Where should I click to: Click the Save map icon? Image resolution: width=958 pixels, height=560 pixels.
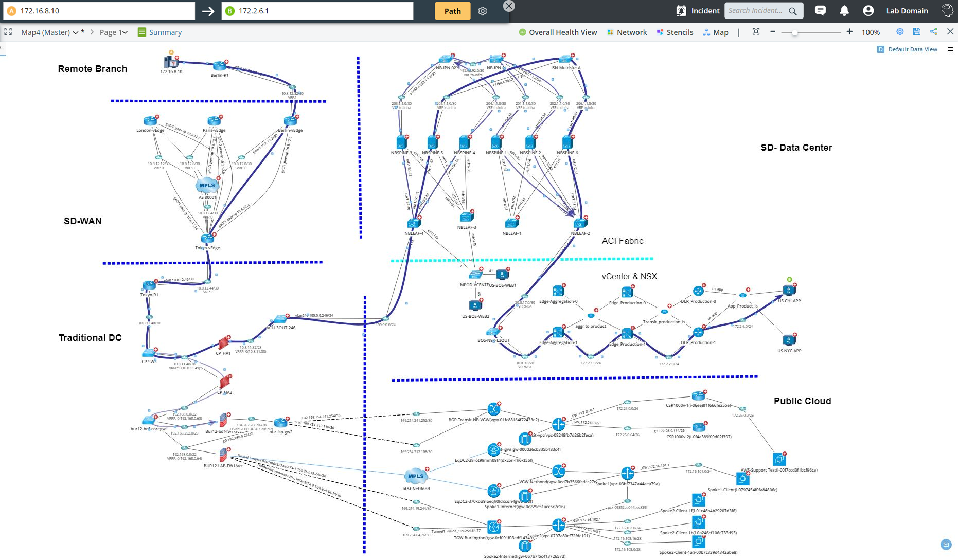(917, 31)
